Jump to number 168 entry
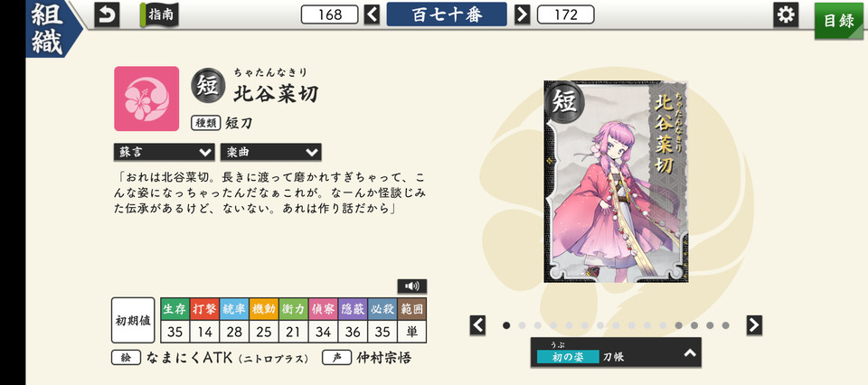 330,14
